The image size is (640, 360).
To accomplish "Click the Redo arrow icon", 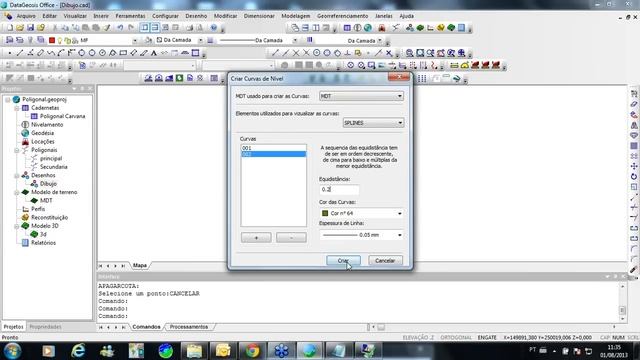I will 131,28.
